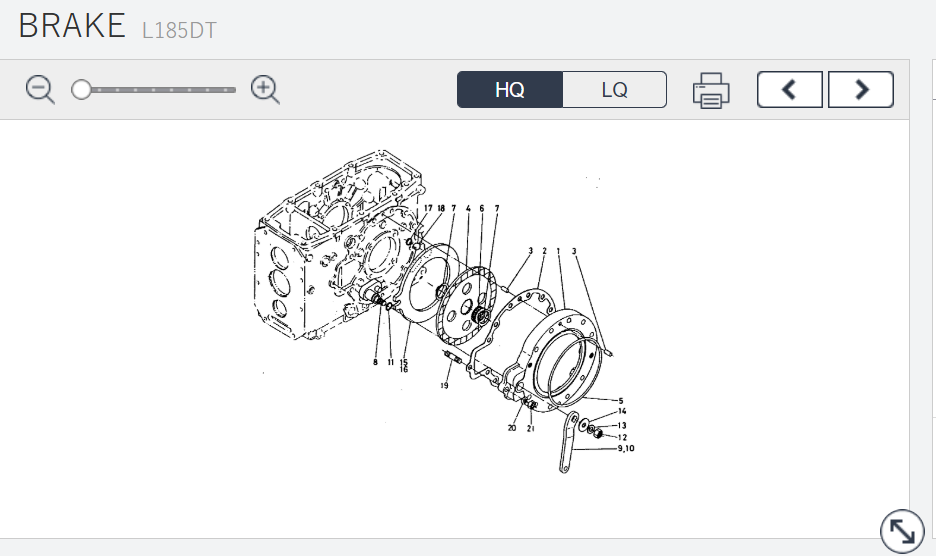Click the BRAKE page heading
This screenshot has width=936, height=556.
pyautogui.click(x=72, y=26)
